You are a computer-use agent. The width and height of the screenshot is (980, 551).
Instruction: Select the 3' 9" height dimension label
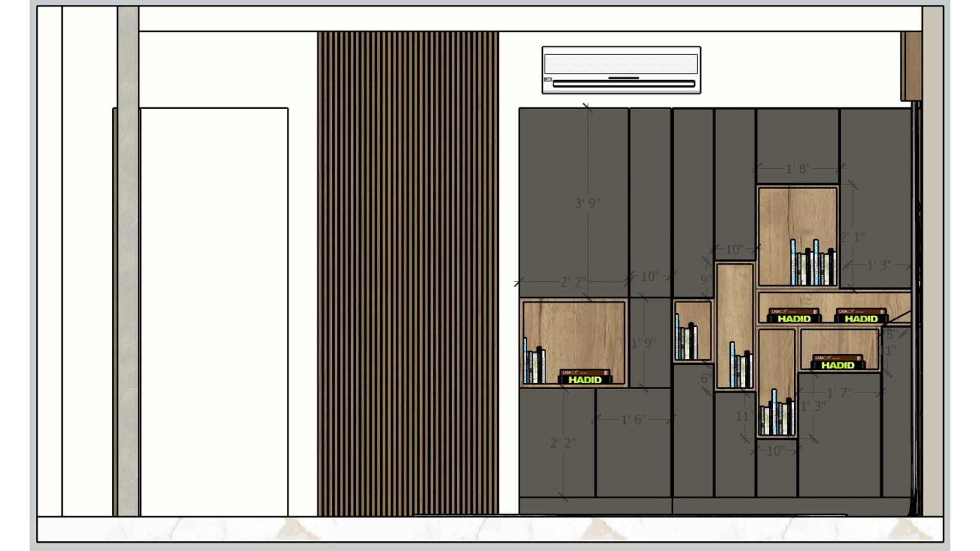587,203
